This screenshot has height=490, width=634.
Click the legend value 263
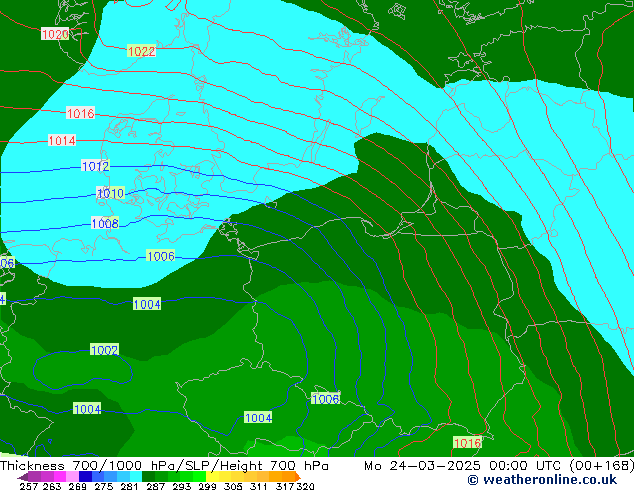click(x=52, y=486)
